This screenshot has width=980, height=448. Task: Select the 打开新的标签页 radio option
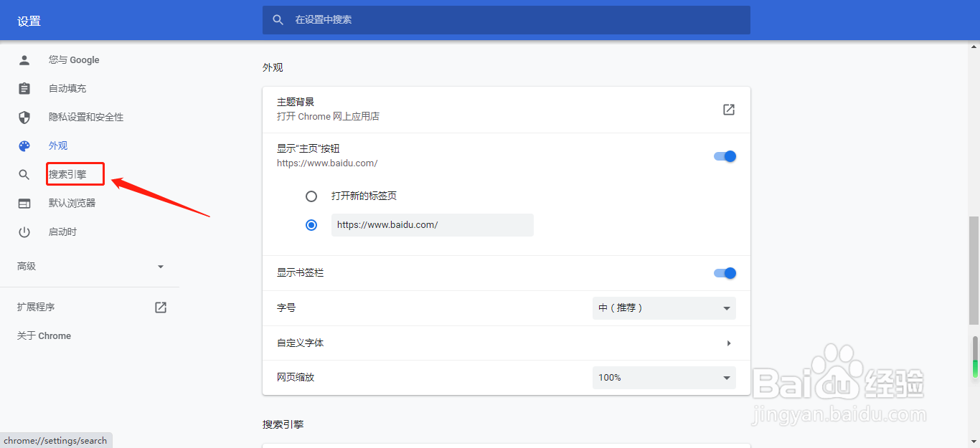coord(311,196)
